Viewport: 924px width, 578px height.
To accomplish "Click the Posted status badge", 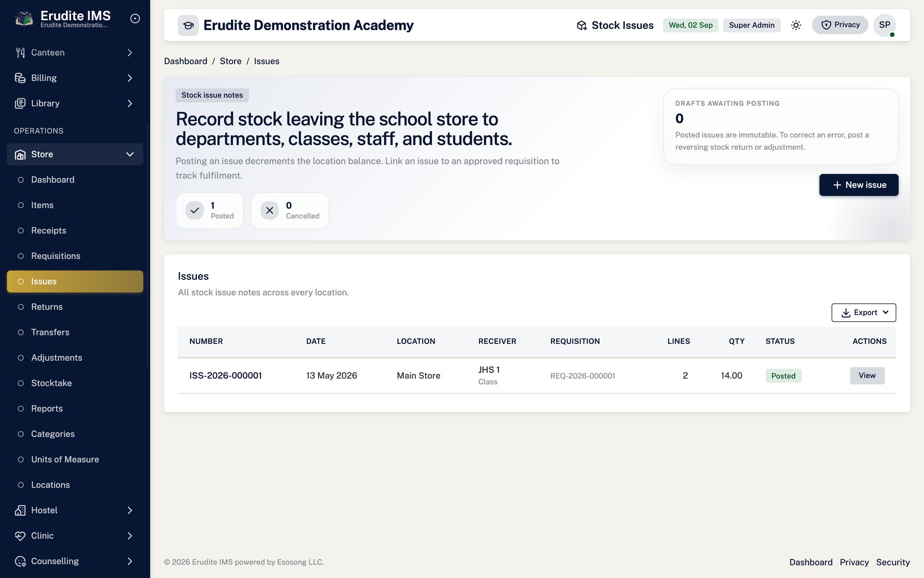I will 783,376.
